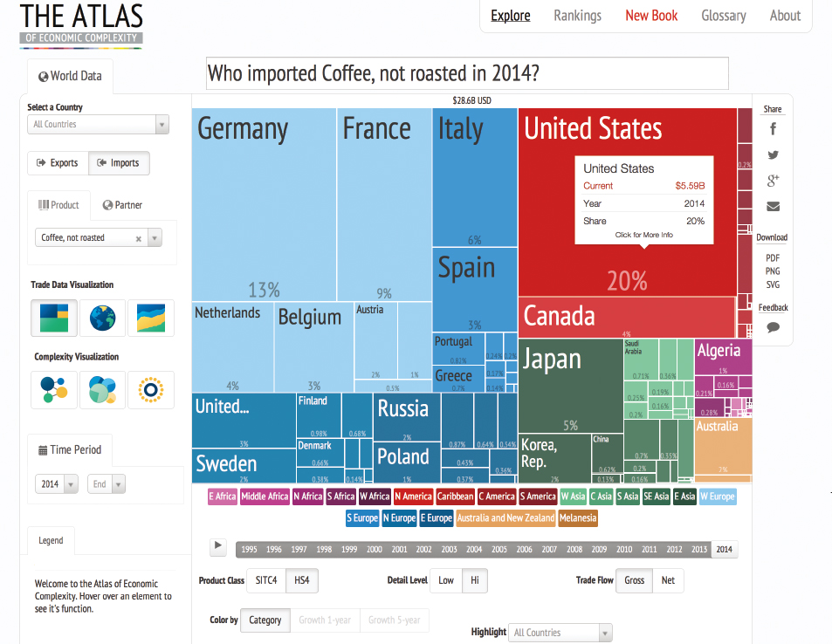832x644 pixels.
Task: Select the stacked area chart icon
Action: [x=151, y=318]
